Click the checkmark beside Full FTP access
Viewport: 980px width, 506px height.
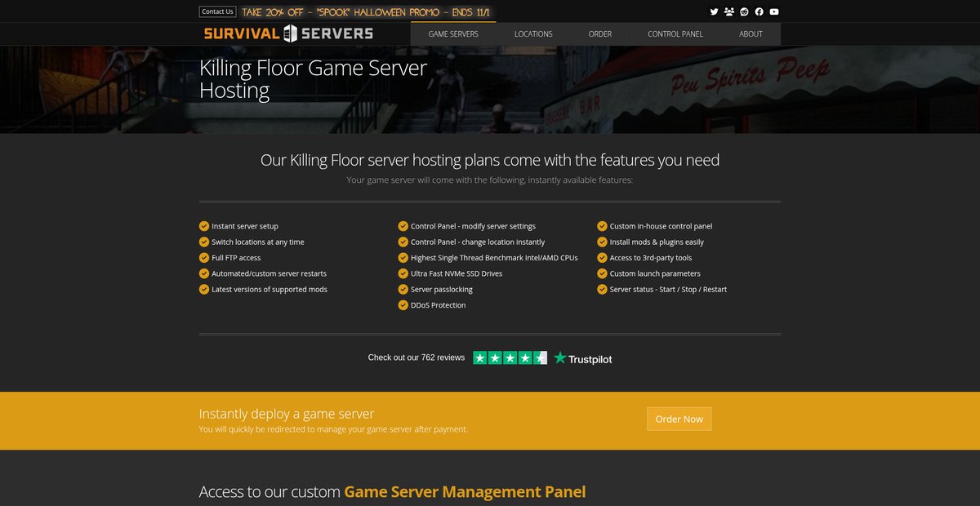204,258
